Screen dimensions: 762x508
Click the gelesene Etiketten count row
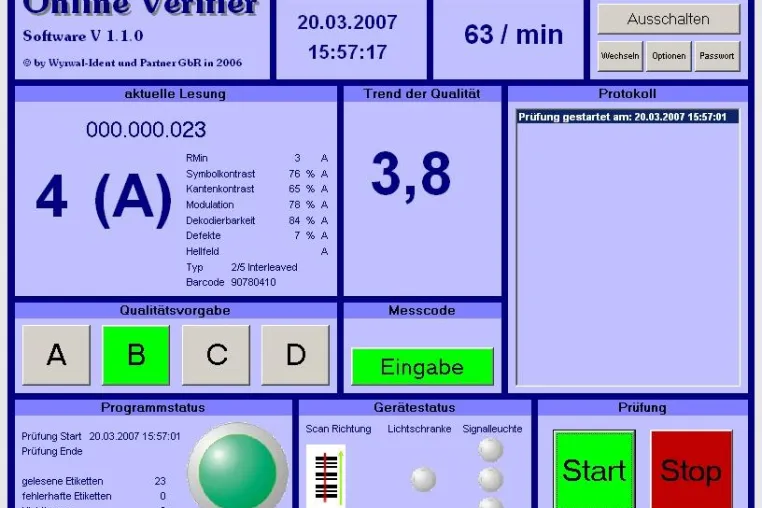(x=94, y=481)
